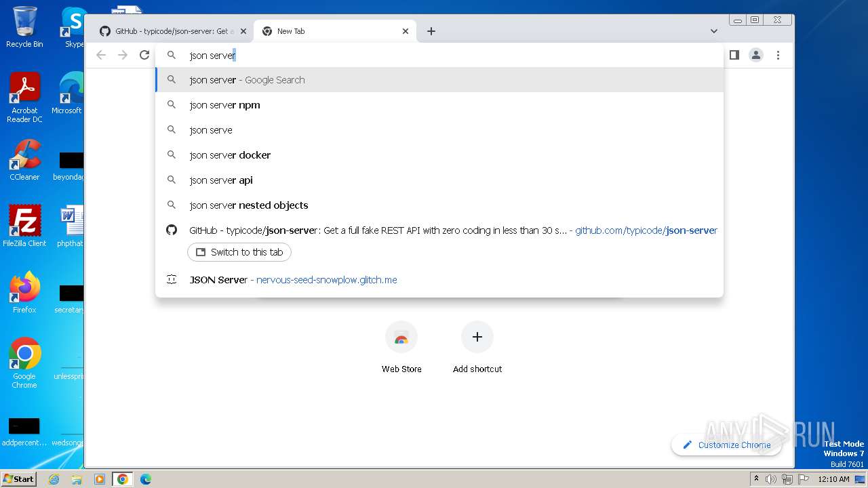The width and height of the screenshot is (868, 488).
Task: Click the Windows Start button
Action: (x=18, y=479)
